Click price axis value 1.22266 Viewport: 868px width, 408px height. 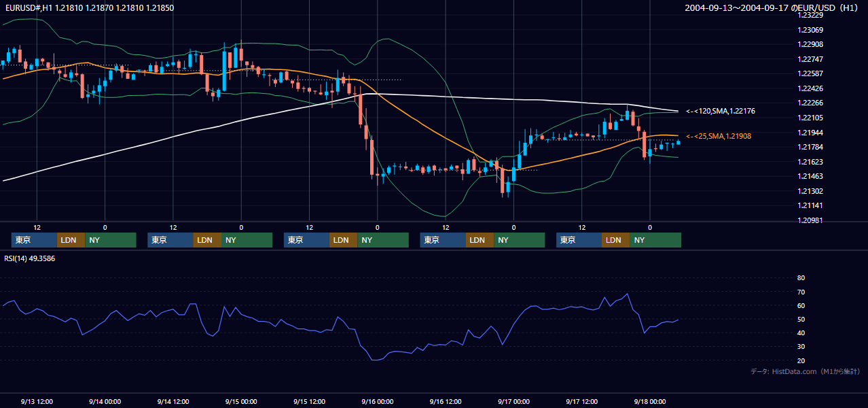pos(810,103)
